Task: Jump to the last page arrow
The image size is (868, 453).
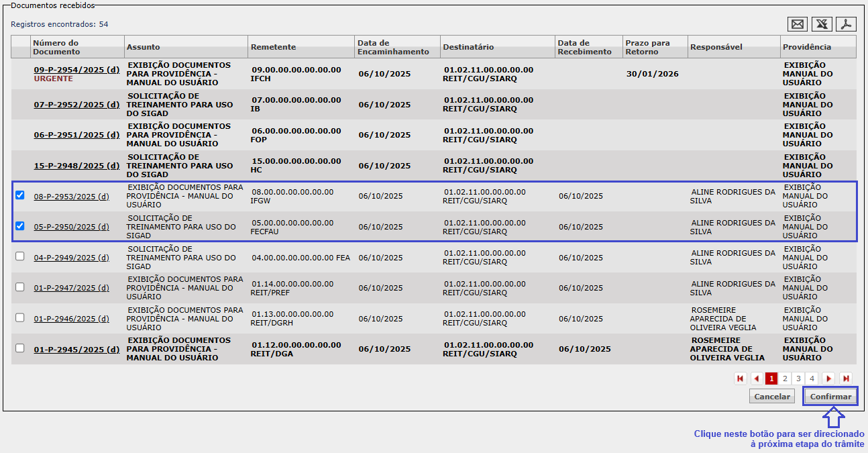Action: point(845,379)
